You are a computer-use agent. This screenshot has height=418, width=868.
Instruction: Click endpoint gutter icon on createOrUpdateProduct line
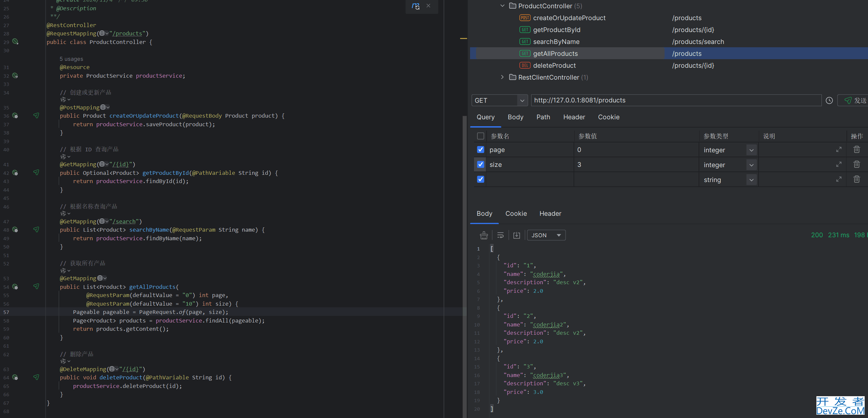[15, 115]
